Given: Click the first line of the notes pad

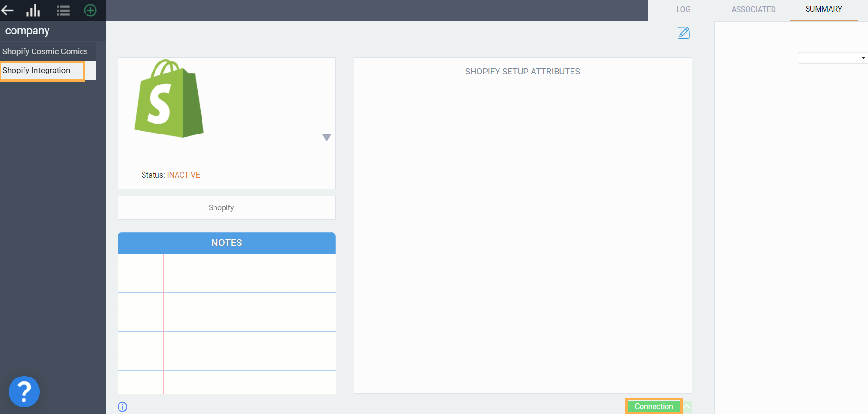Looking at the screenshot, I should point(226,264).
